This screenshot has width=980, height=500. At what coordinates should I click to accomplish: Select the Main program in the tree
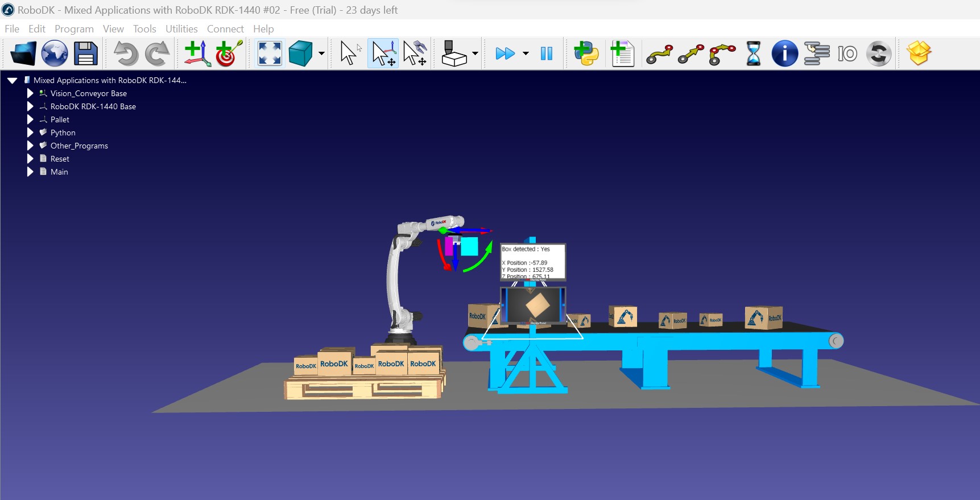(59, 172)
